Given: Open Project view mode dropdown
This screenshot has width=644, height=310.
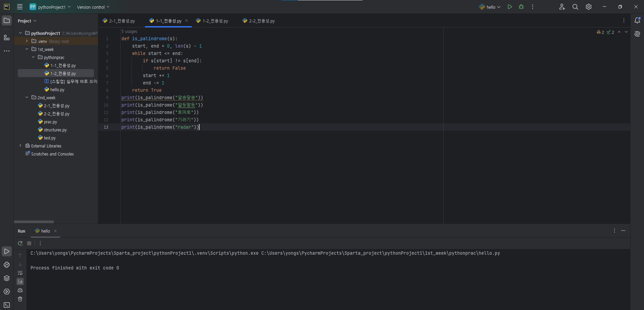Looking at the screenshot, I should point(27,21).
